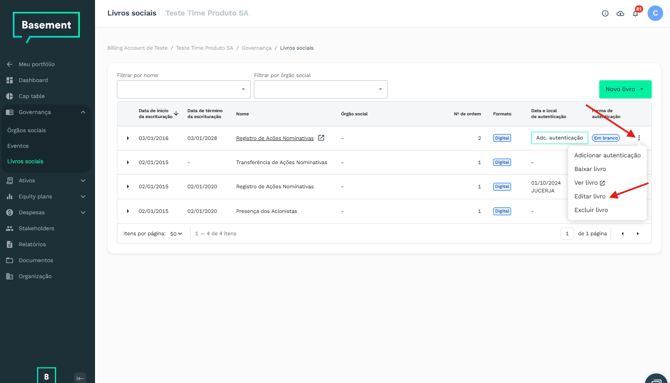Screen dimensions: 670x383
Task: Click the Digital badge in Presença dos Acionistas row
Action: pyautogui.click(x=502, y=211)
